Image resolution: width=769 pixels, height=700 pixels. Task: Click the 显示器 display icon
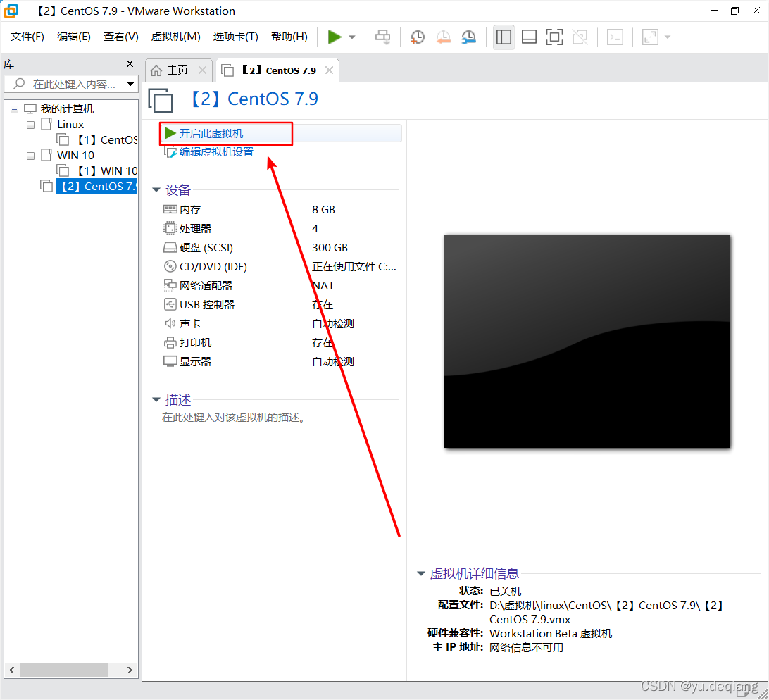pyautogui.click(x=170, y=361)
